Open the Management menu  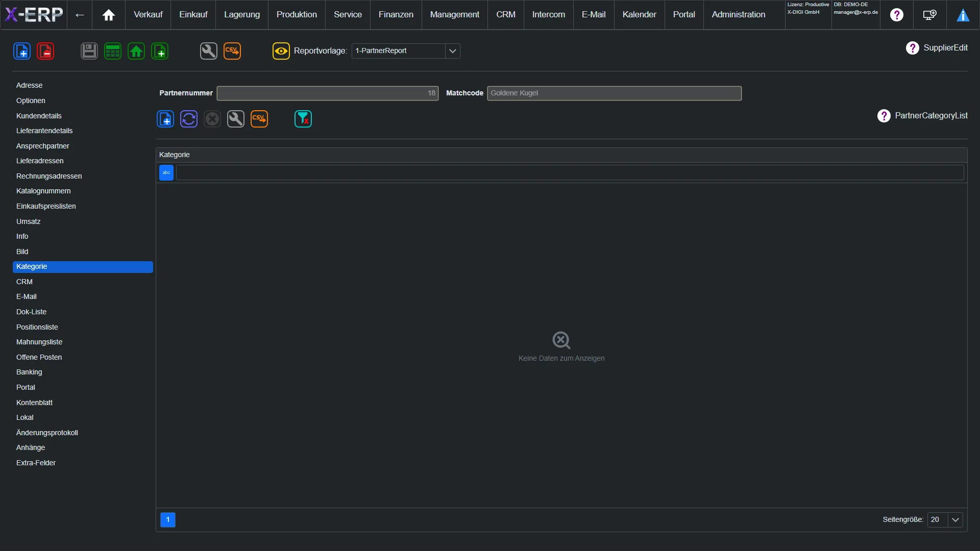pyautogui.click(x=455, y=15)
